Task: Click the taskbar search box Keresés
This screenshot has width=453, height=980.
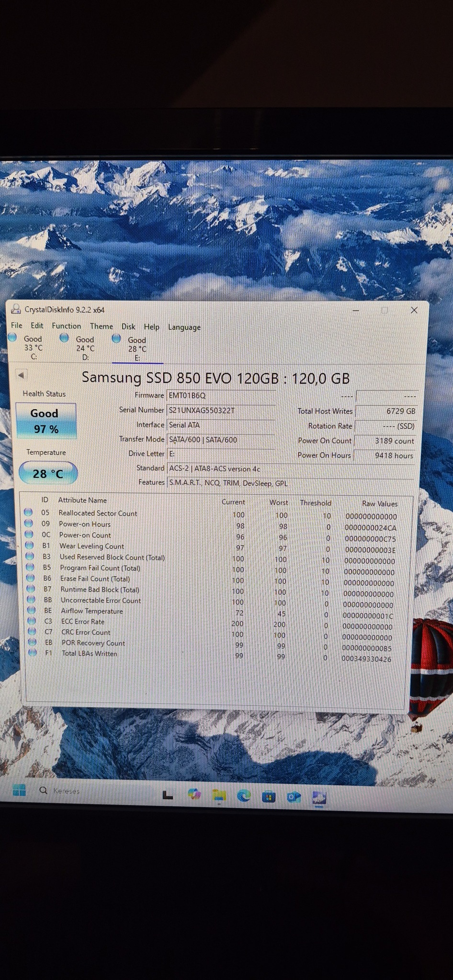Action: pyautogui.click(x=60, y=791)
